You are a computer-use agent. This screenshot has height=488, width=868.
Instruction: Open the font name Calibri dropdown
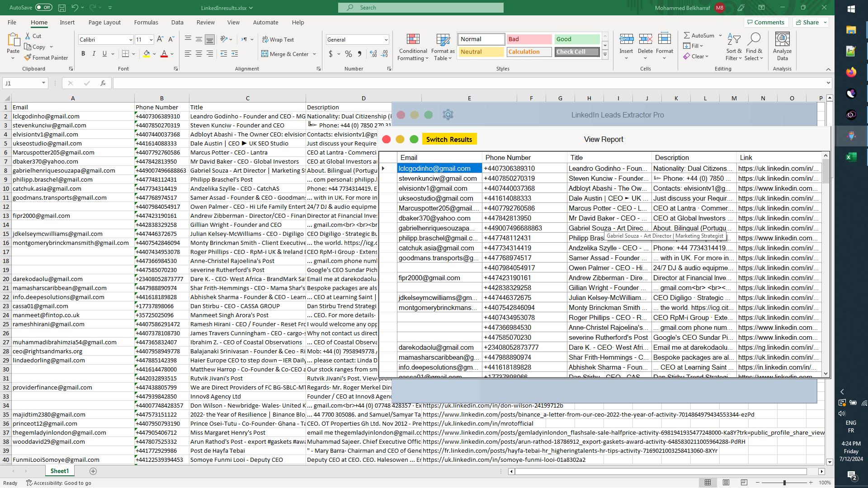[x=131, y=40]
